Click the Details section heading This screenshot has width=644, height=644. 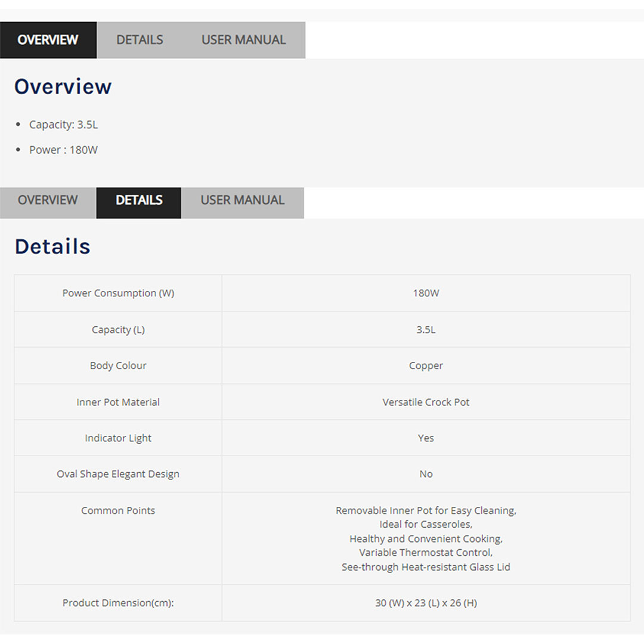tap(52, 246)
